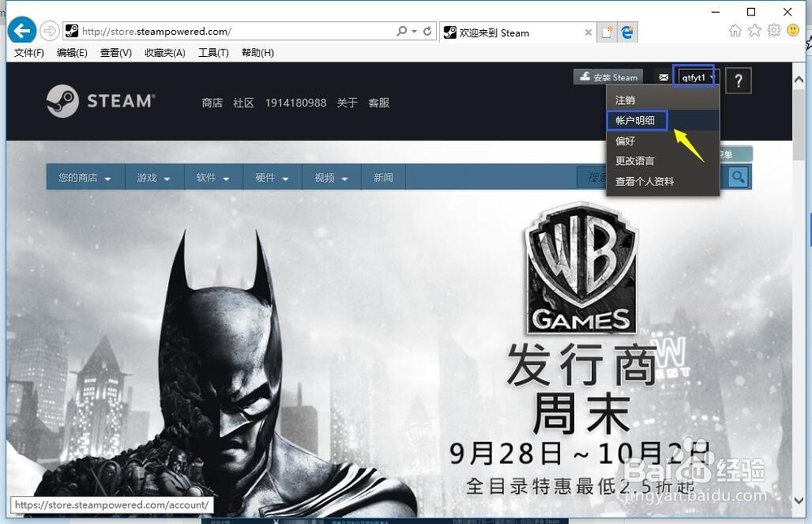Image resolution: width=812 pixels, height=524 pixels.
Task: Close the 欢迎来到 Steam tab
Action: (588, 32)
